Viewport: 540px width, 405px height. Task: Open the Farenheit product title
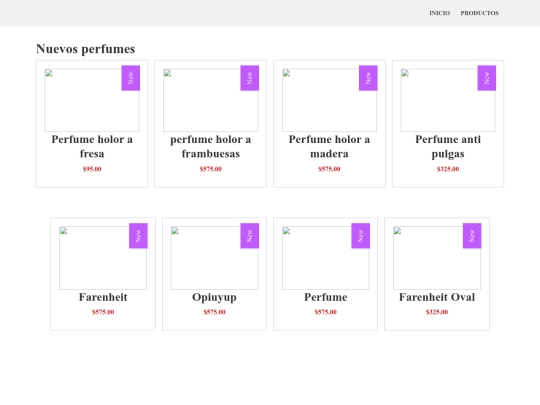click(x=103, y=297)
